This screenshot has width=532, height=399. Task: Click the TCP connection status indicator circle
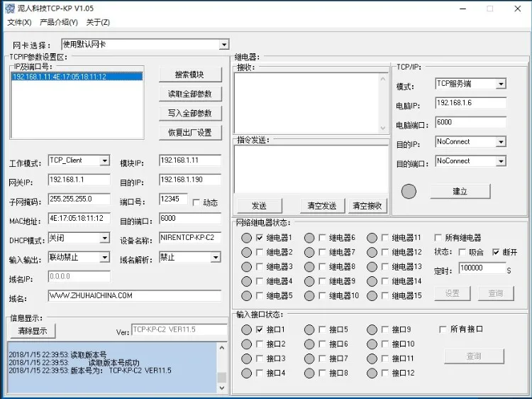click(409, 191)
